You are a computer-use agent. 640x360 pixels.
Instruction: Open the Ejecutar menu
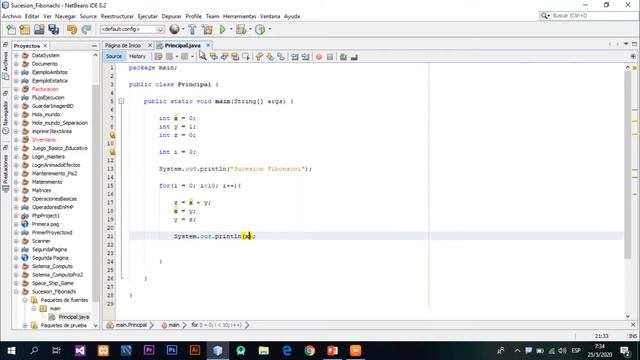tap(148, 16)
